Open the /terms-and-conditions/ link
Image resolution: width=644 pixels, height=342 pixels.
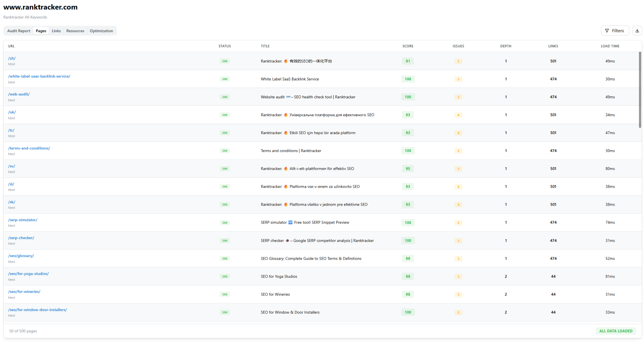29,148
